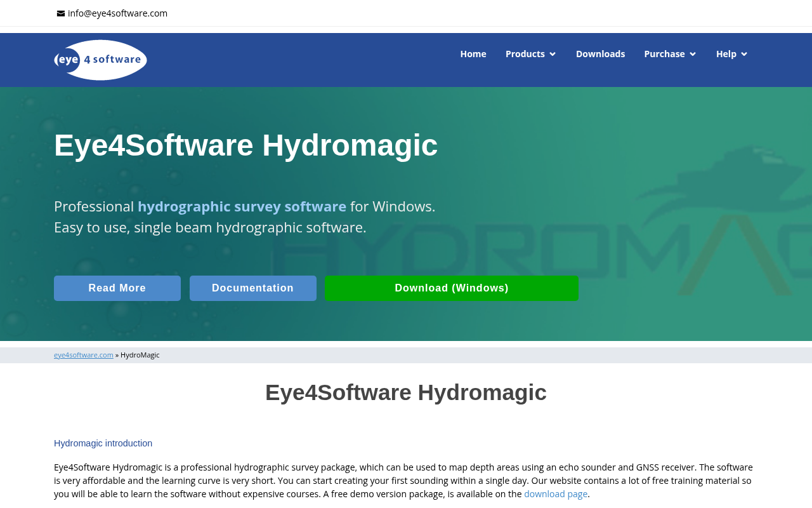This screenshot has height=508, width=812.
Task: Follow the hydrographic survey software link
Action: [x=242, y=206]
